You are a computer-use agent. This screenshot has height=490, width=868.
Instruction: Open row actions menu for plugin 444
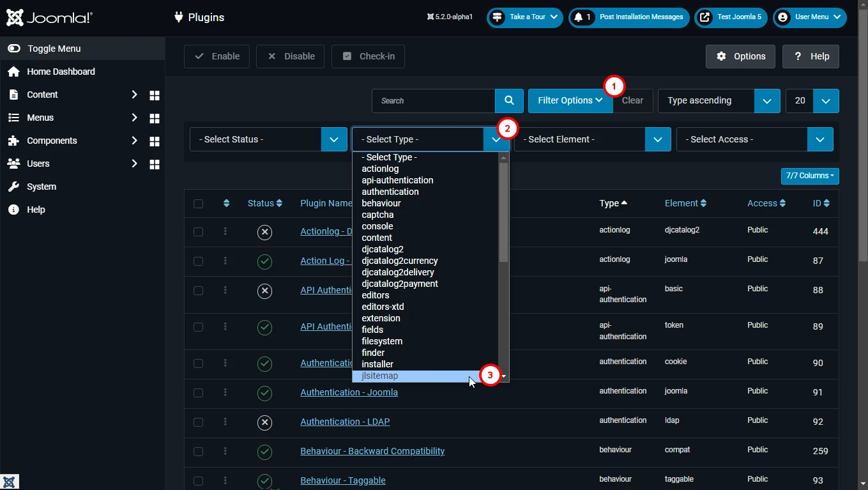[x=225, y=231]
